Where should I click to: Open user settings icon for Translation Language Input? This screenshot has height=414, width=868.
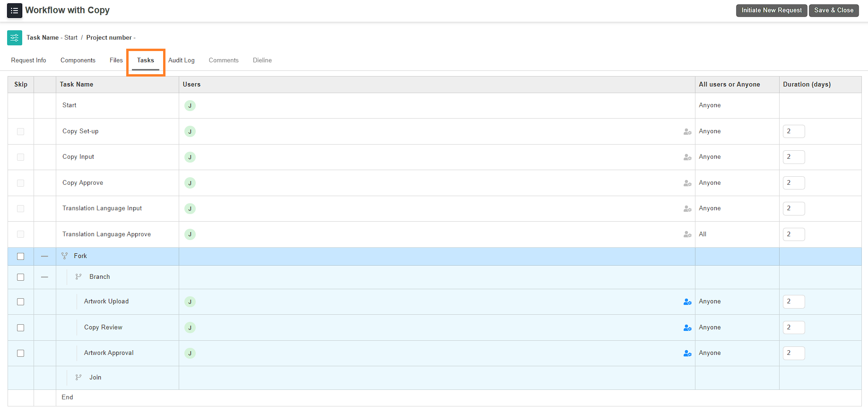687,209
